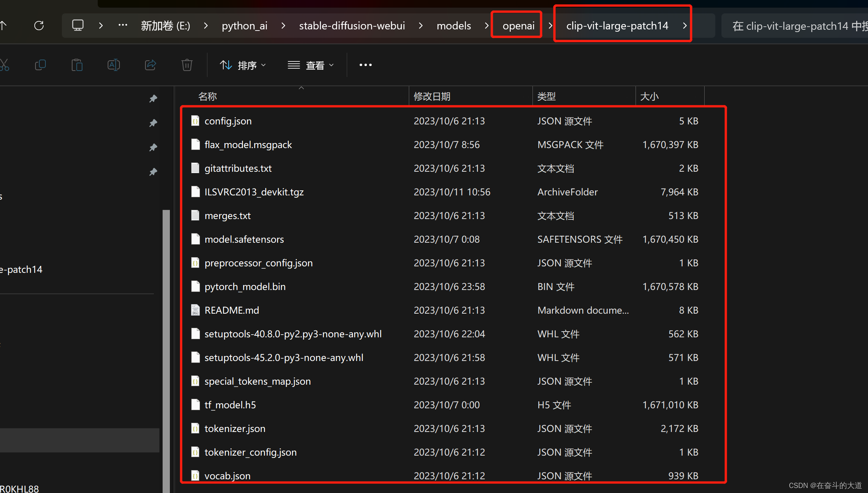Open the See more toolbar options ellipsis
The width and height of the screenshot is (868, 493).
click(365, 65)
